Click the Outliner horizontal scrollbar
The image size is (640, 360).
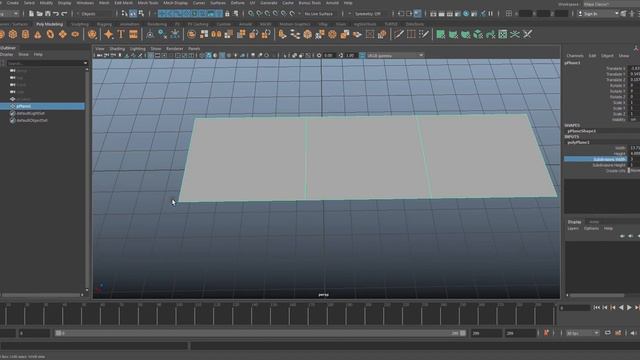[x=41, y=295]
